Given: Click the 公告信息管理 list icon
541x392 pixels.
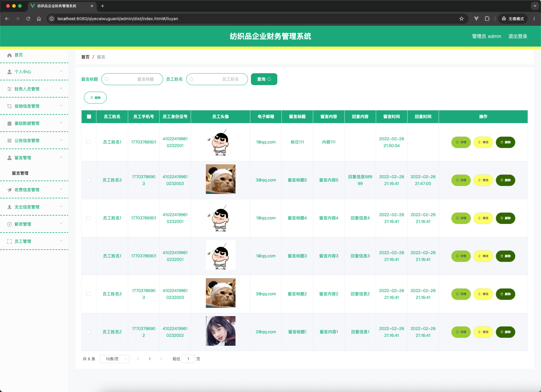Looking at the screenshot, I should coord(9,141).
